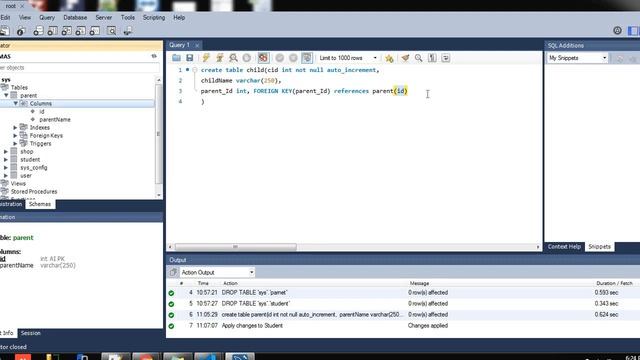Image resolution: width=640 pixels, height=360 pixels.
Task: Open a SQL script file icon
Action: 176,58
